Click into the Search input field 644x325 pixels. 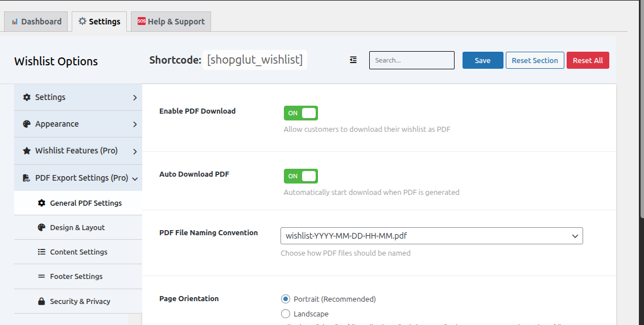coord(412,60)
